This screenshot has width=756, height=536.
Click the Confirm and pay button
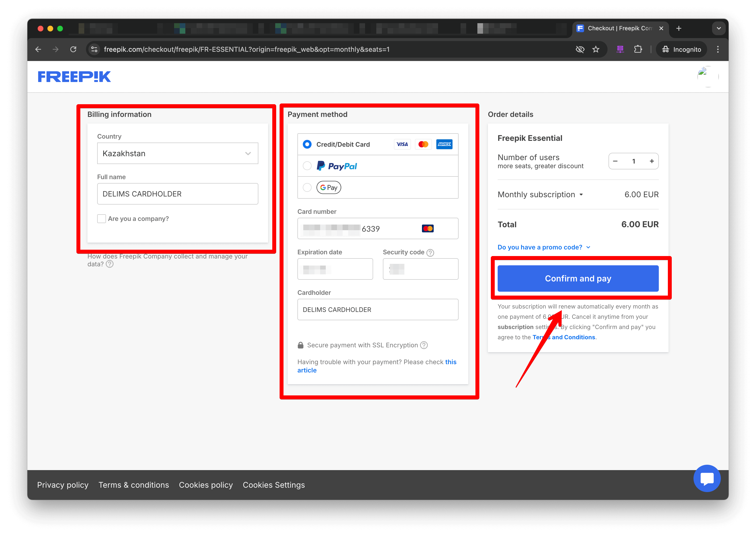click(x=578, y=278)
